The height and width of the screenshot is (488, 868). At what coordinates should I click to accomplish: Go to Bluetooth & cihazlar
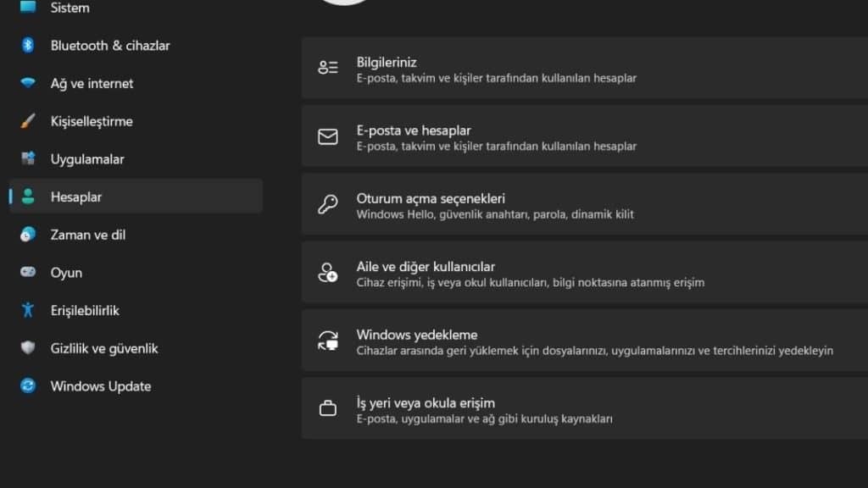(136, 46)
